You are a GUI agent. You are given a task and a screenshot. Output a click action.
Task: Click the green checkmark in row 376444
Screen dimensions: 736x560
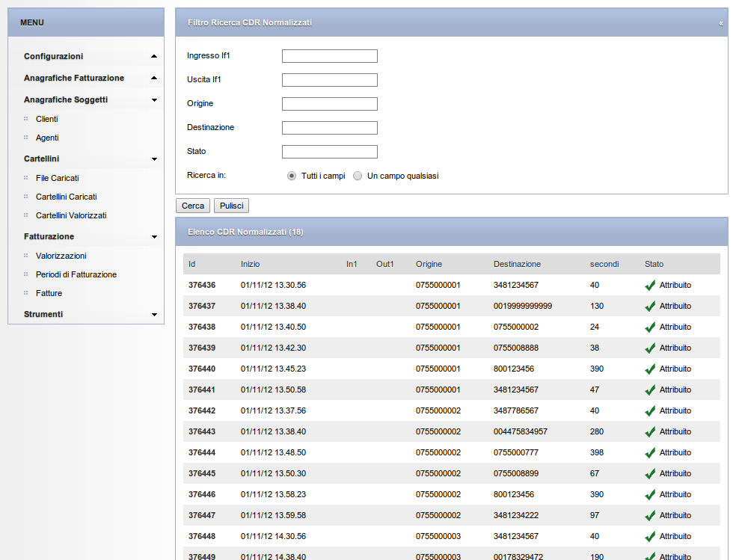[x=650, y=452]
